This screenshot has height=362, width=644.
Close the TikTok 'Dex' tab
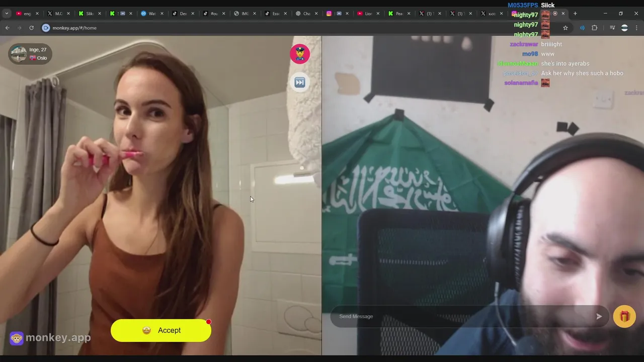[193, 14]
